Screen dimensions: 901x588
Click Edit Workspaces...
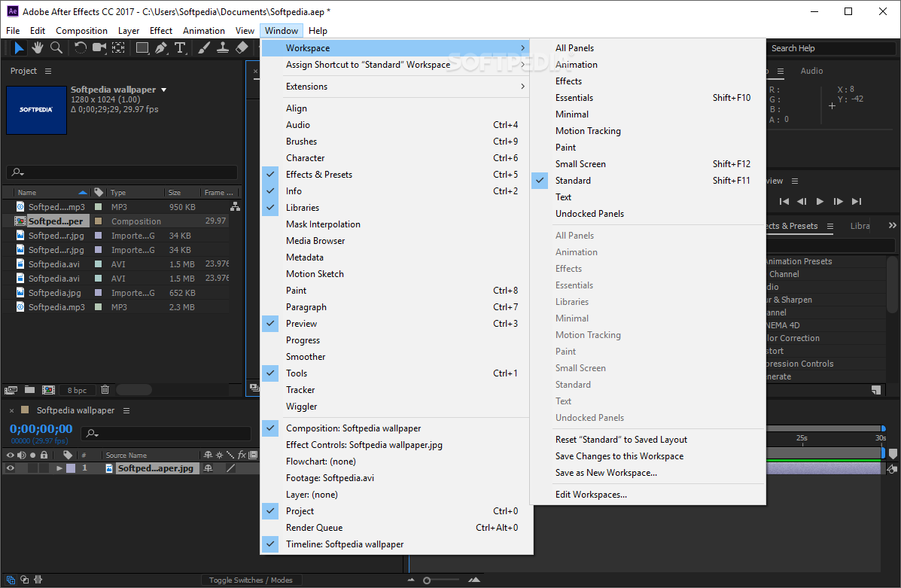(x=648, y=495)
